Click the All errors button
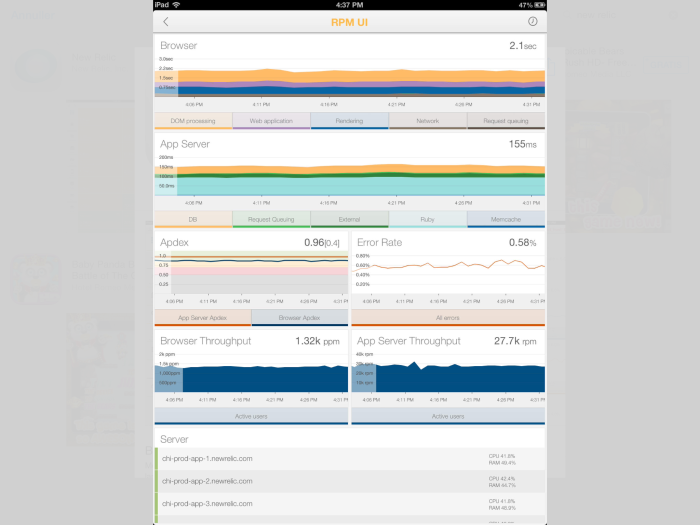 (x=448, y=318)
